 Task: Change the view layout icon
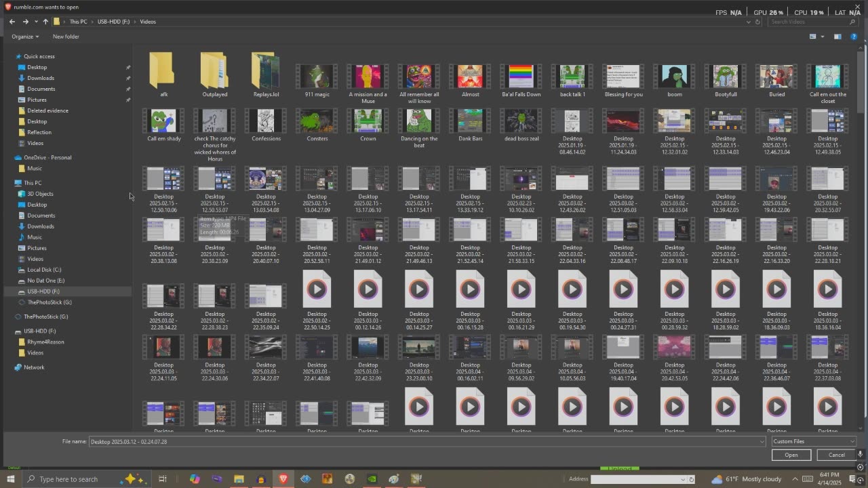[812, 37]
